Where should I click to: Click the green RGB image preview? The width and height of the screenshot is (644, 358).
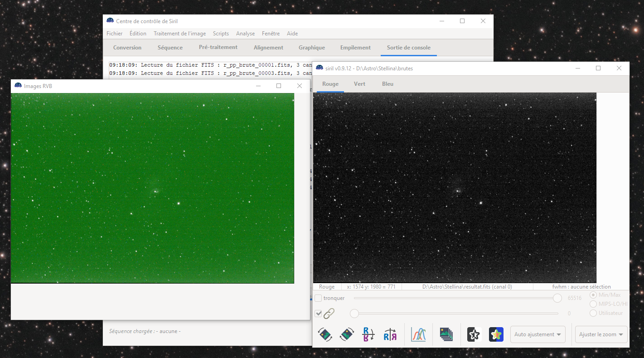(x=152, y=188)
